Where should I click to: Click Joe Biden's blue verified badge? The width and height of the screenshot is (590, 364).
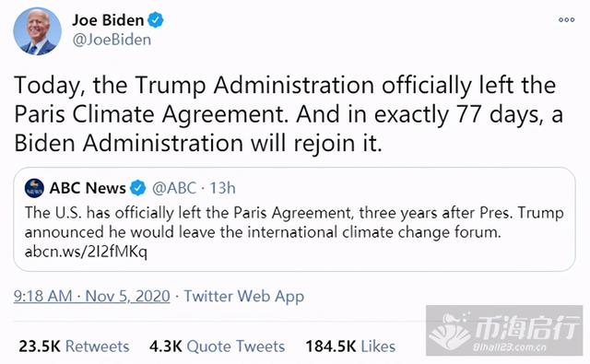click(156, 20)
